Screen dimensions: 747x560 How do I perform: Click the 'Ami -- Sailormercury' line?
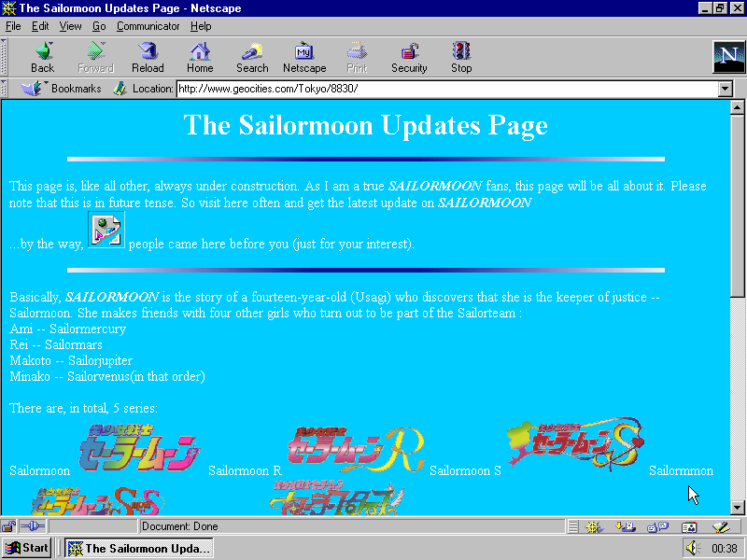(x=67, y=329)
